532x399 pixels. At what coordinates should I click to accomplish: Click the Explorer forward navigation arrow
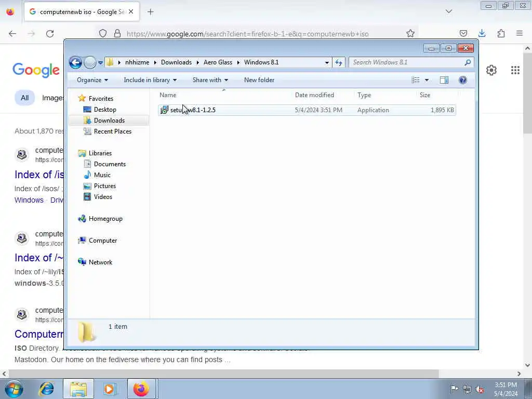[90, 62]
